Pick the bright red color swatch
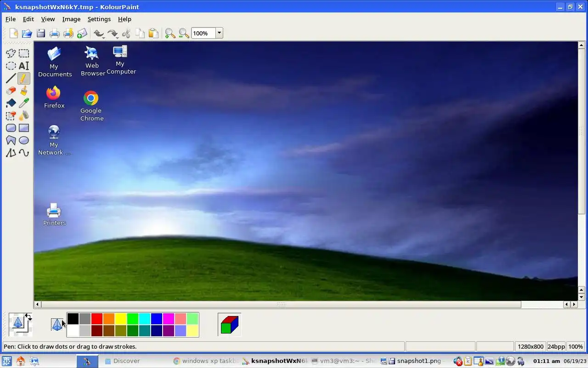 coord(96,318)
